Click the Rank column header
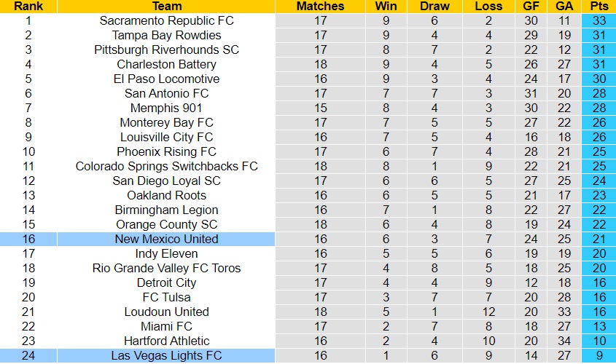Image resolution: width=616 pixels, height=364 pixels. pos(28,6)
